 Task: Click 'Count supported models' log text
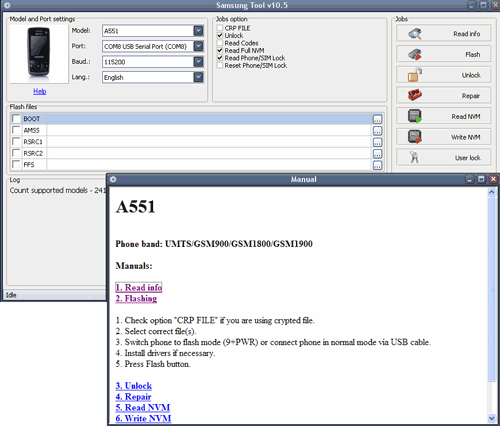click(x=58, y=190)
